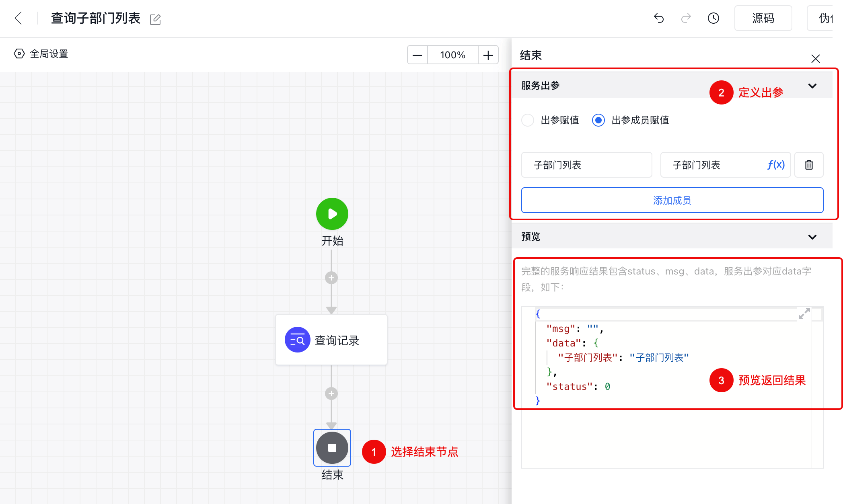Add a node below 查询记录 via plus
The height and width of the screenshot is (504, 843).
coord(331,393)
